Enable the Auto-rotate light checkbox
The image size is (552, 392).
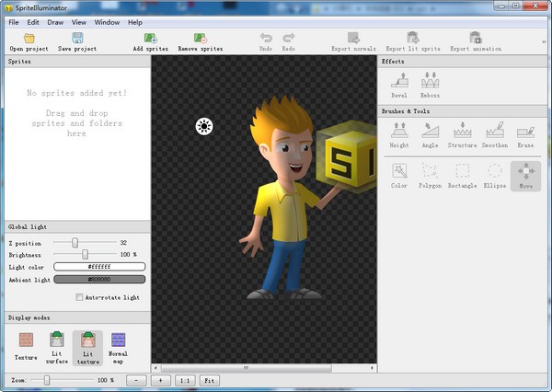pos(78,297)
